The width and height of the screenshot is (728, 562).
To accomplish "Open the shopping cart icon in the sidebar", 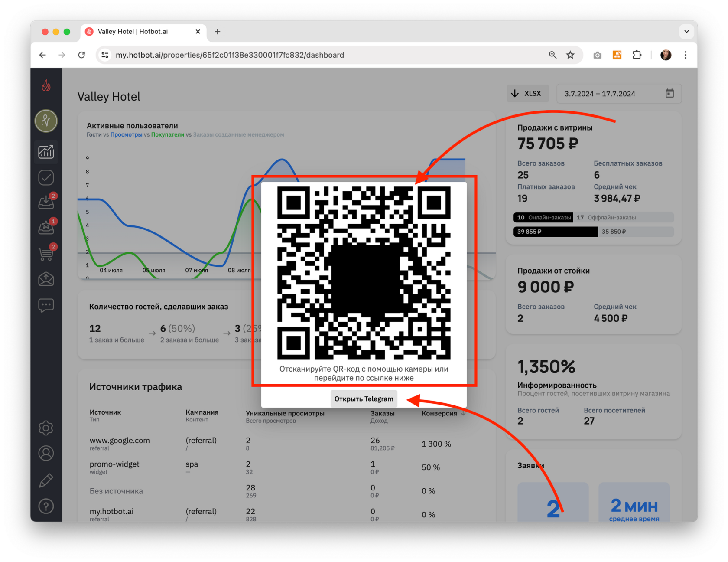I will (x=46, y=253).
